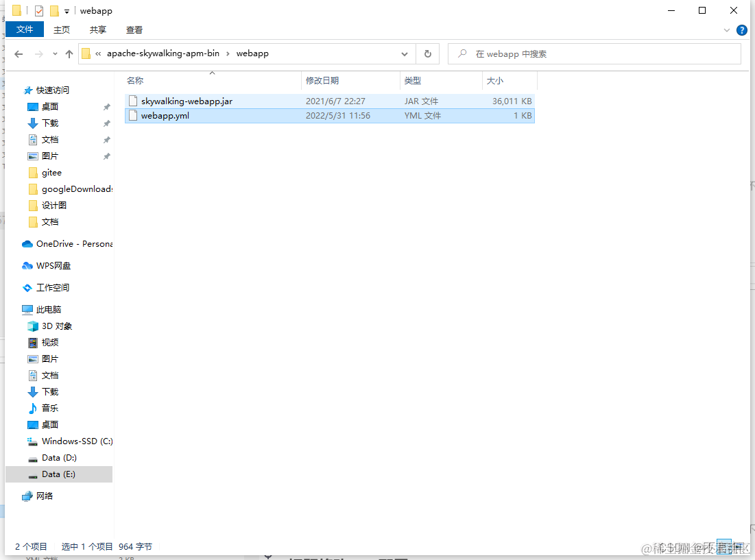Open 3D 对象 under 此电脑
The height and width of the screenshot is (560, 755).
coord(57,326)
